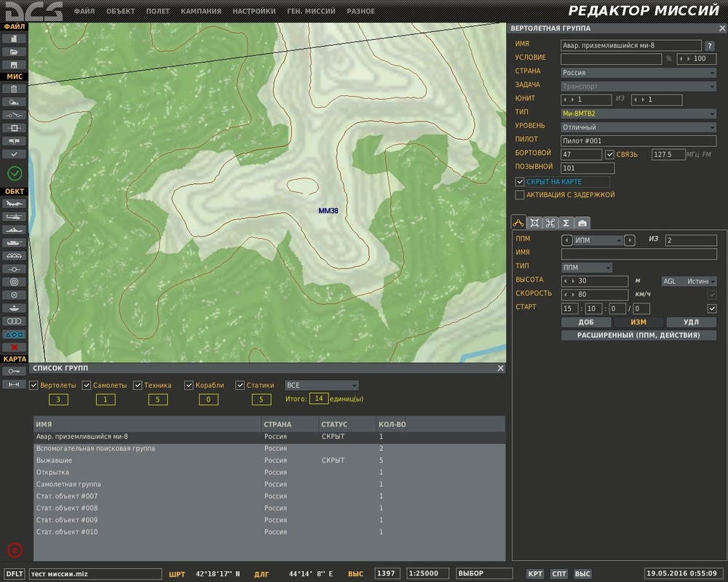Click the new mission file icon
This screenshot has width=728, height=582.
14,39
